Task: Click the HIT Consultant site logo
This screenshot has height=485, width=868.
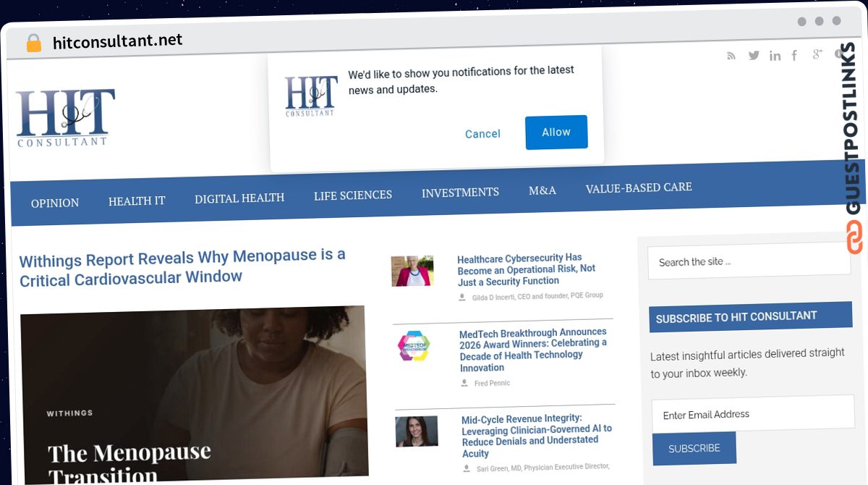Action: coord(65,118)
